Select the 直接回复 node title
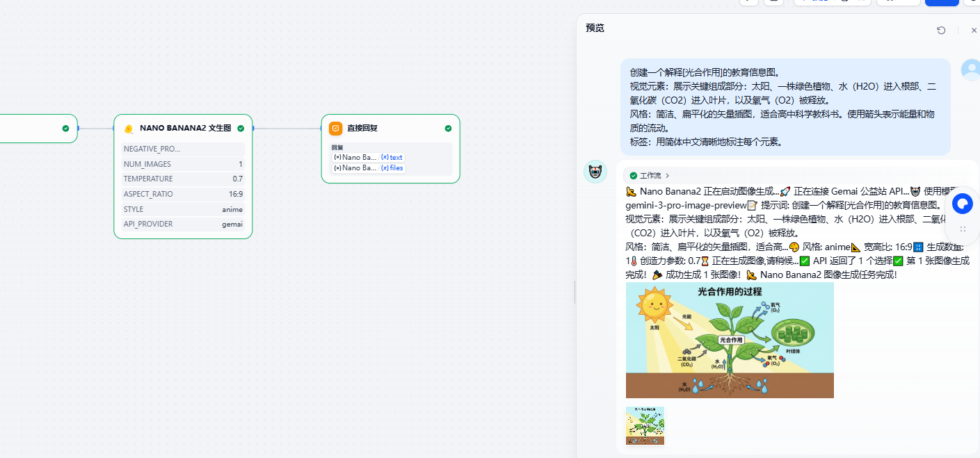980x458 pixels. (x=362, y=128)
